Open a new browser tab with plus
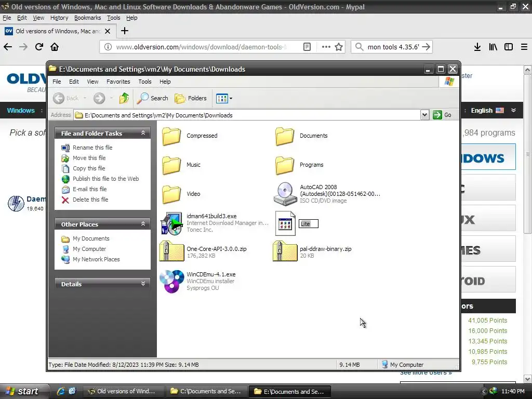 125,31
